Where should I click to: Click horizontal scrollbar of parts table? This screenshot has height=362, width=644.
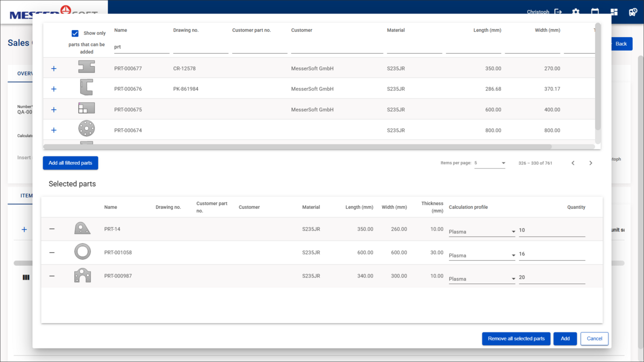click(x=297, y=146)
